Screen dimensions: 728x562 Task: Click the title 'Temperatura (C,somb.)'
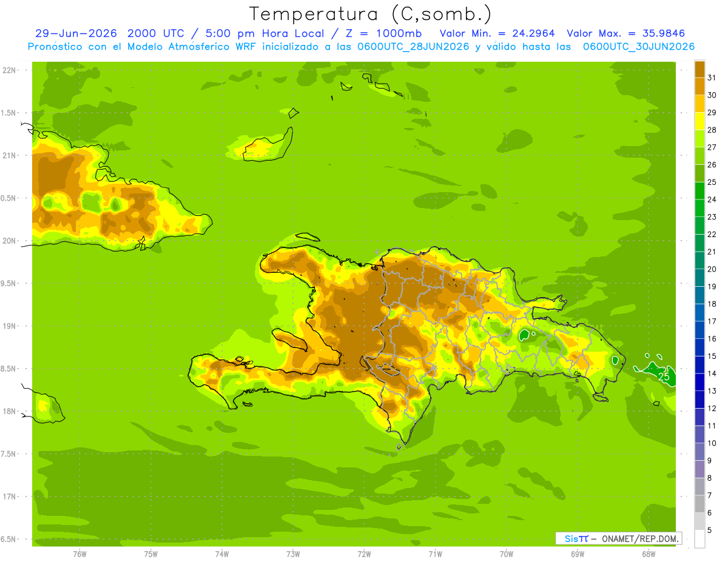[x=371, y=15]
